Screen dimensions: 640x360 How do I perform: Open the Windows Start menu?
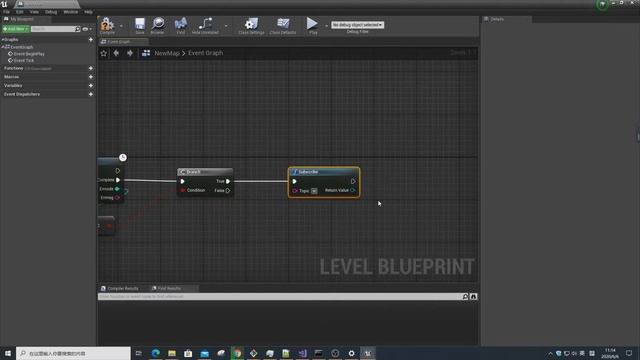point(8,353)
